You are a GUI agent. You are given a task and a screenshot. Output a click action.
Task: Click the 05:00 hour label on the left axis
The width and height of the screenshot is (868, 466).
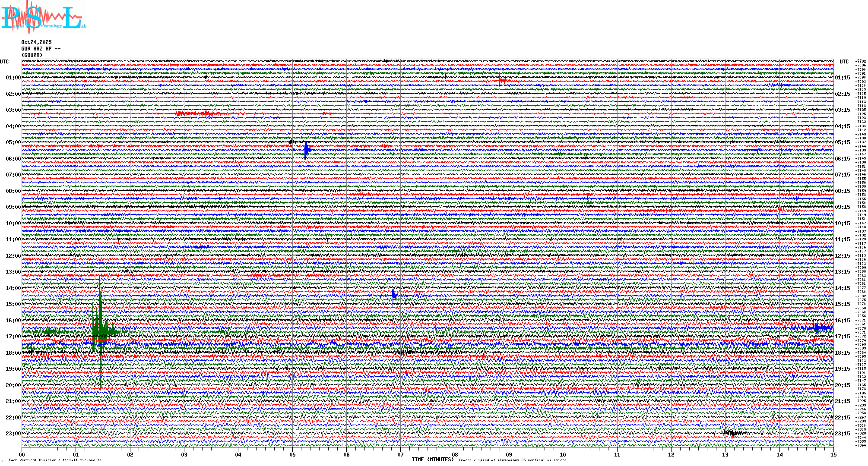click(x=13, y=142)
